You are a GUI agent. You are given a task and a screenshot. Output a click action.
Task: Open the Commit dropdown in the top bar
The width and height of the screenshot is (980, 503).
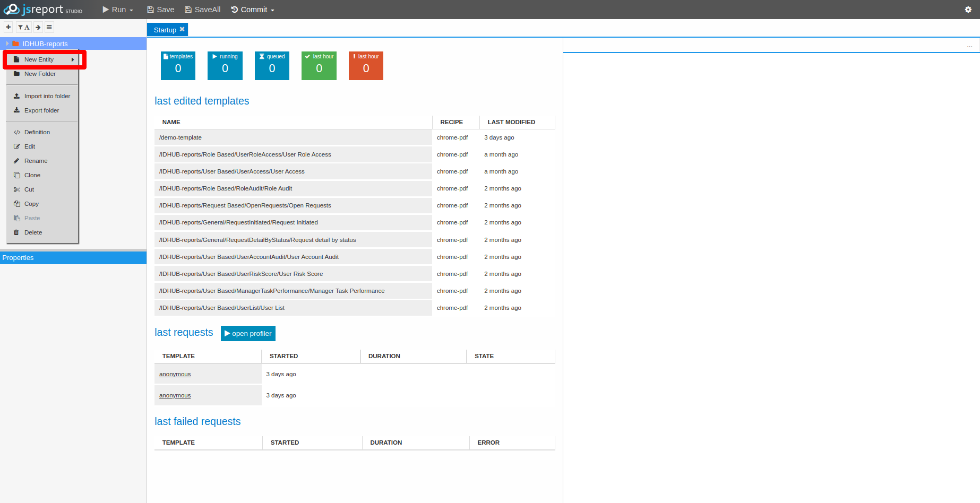(253, 10)
